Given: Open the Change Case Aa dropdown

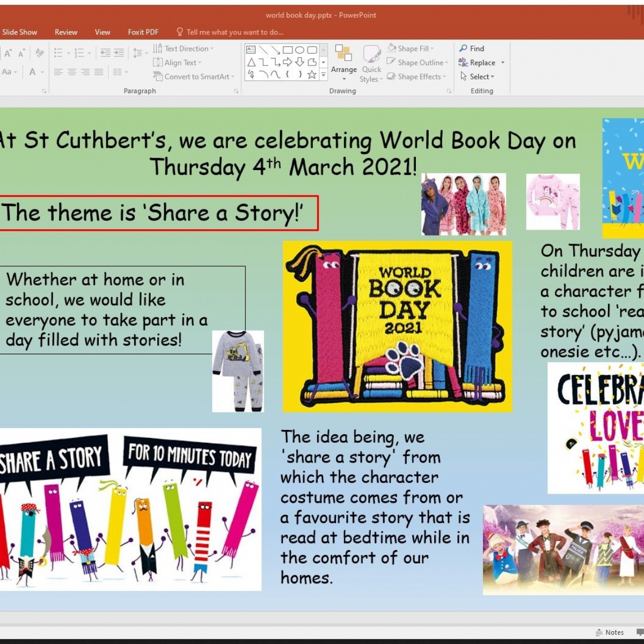Looking at the screenshot, I should coord(10,71).
